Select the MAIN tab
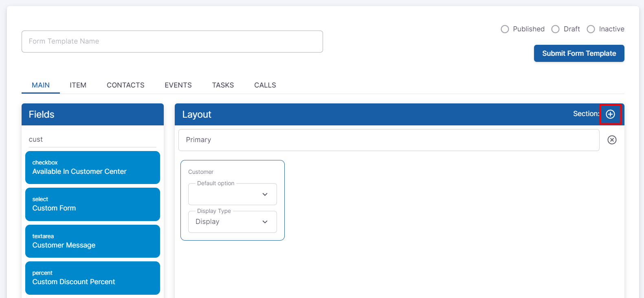 pyautogui.click(x=41, y=85)
